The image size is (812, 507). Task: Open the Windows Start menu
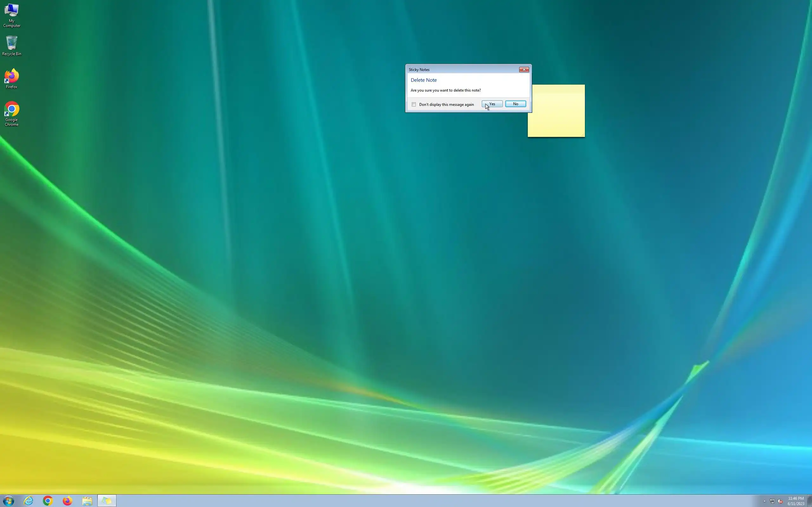tap(8, 501)
